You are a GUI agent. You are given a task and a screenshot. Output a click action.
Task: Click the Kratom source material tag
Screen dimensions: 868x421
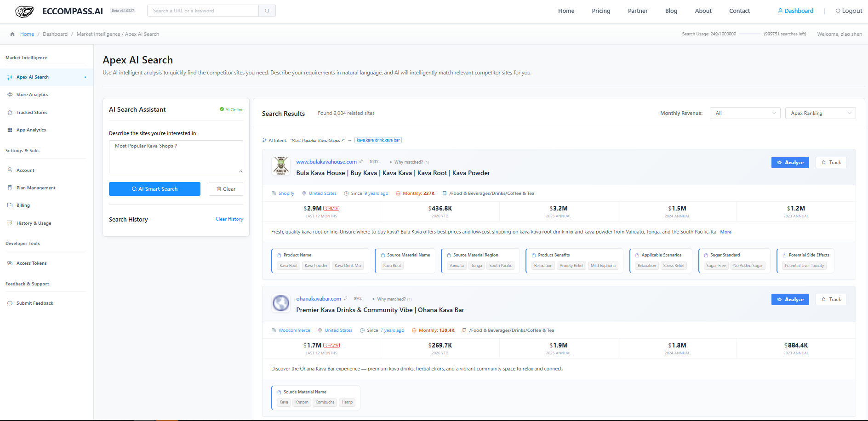302,402
